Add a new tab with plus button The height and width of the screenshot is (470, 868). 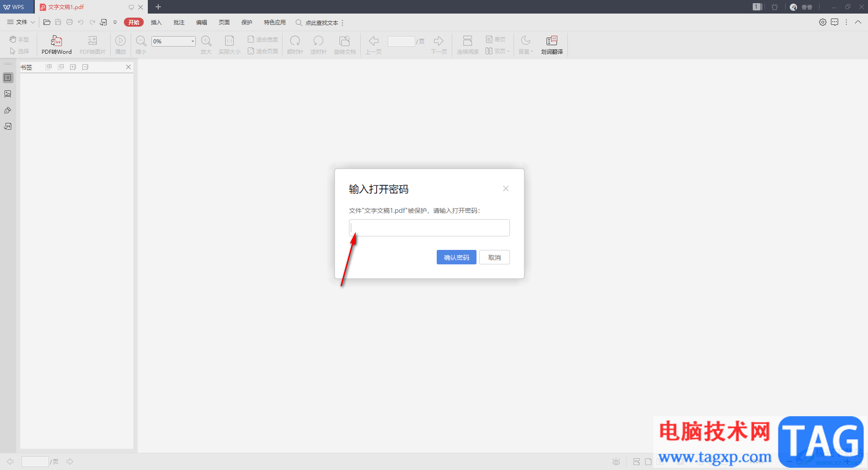158,7
